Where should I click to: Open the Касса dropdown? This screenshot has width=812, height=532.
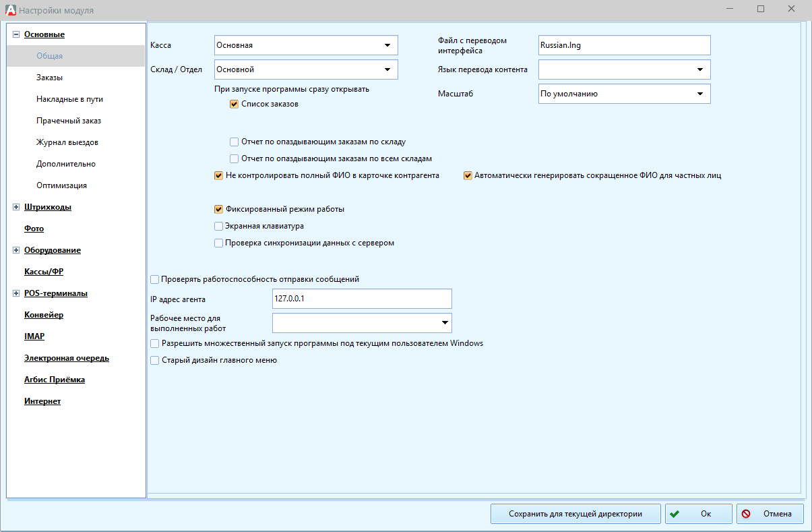click(387, 45)
